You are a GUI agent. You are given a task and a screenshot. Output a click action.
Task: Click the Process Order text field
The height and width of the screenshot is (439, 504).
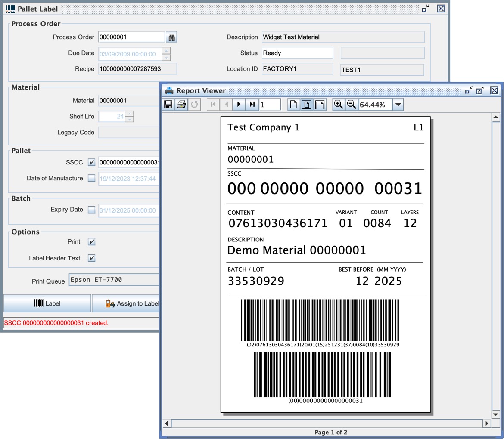pos(131,37)
